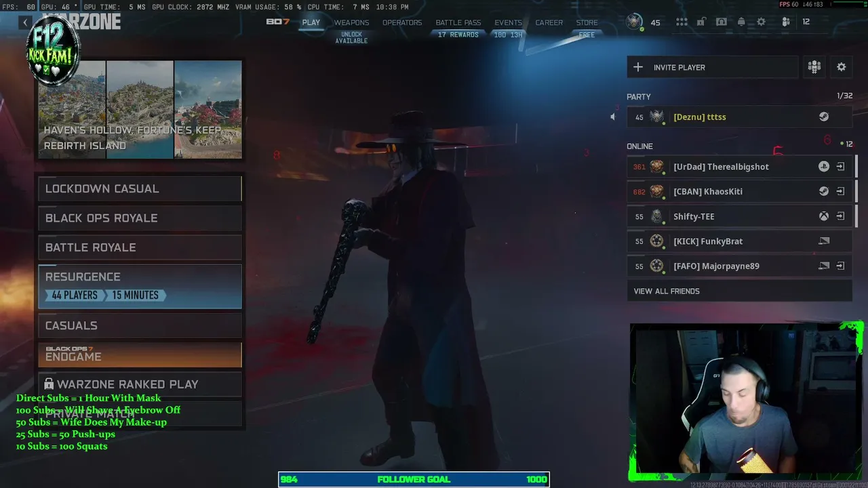Open the nine-dot grid menu icon

point(682,22)
